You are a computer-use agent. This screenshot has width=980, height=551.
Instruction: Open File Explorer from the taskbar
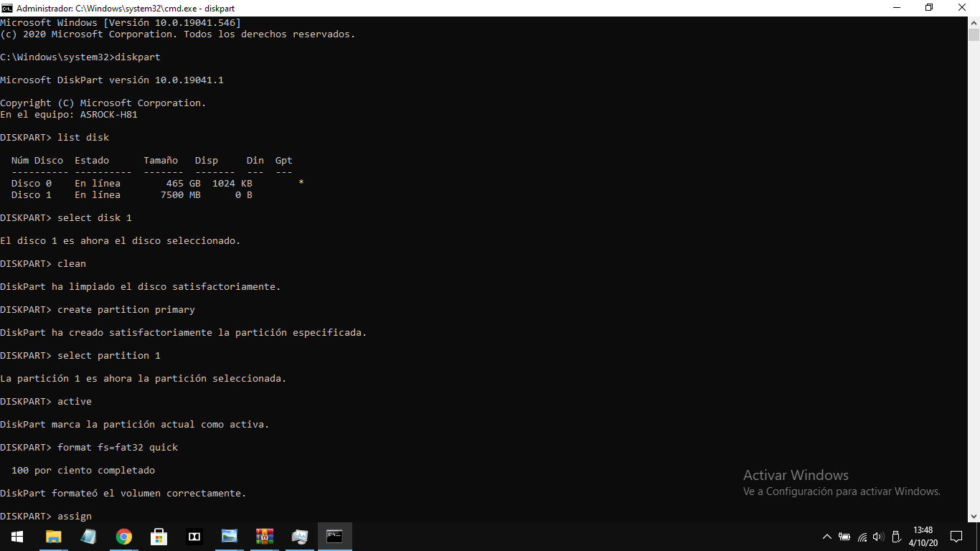(x=53, y=536)
